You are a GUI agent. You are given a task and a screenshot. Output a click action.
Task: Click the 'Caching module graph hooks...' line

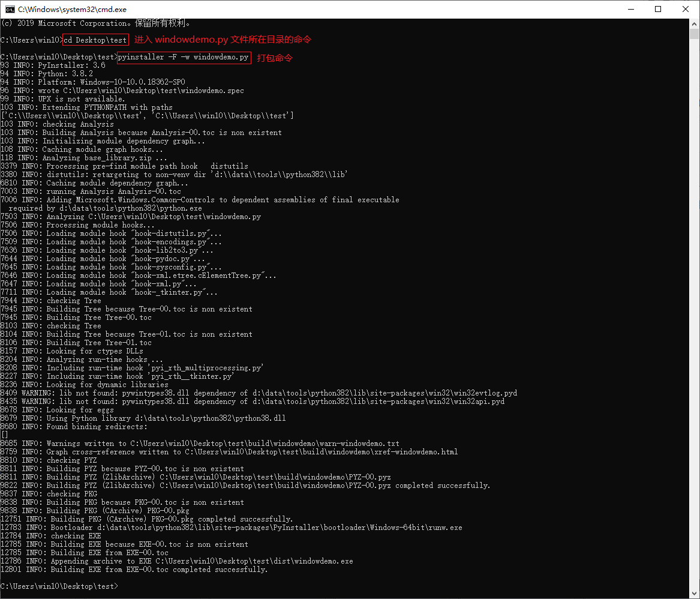[82, 149]
